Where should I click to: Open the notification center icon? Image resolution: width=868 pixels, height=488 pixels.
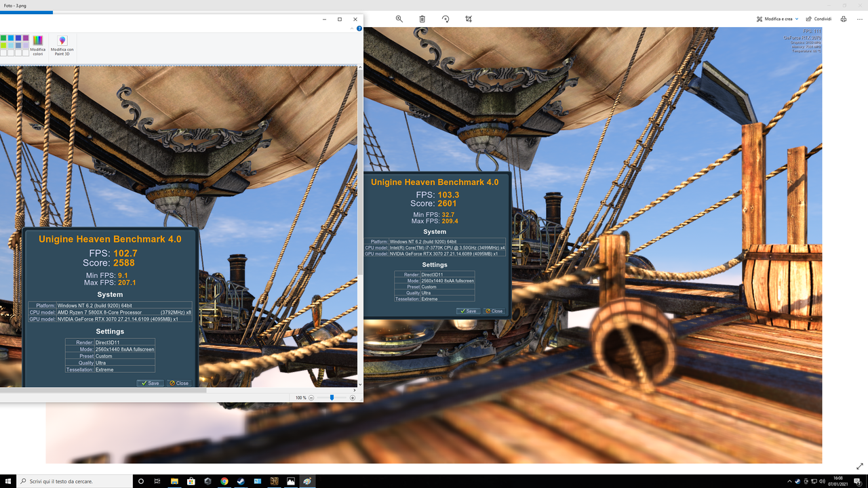click(x=859, y=481)
